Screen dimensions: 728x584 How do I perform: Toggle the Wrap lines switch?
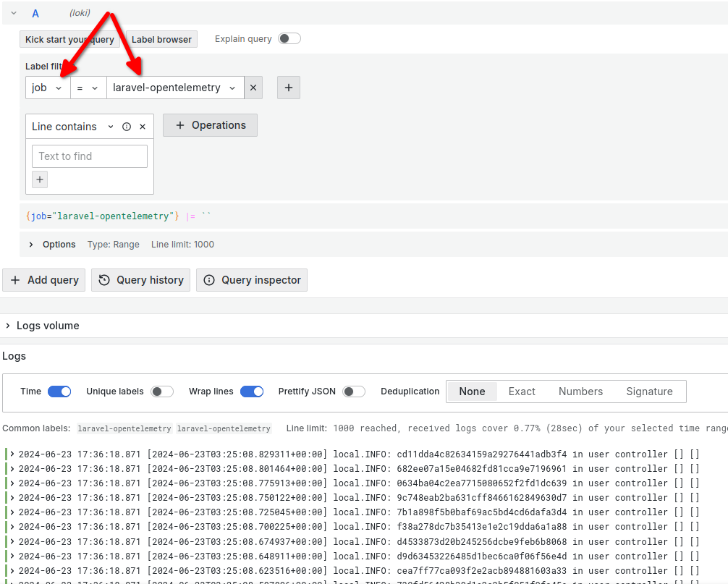coord(252,392)
